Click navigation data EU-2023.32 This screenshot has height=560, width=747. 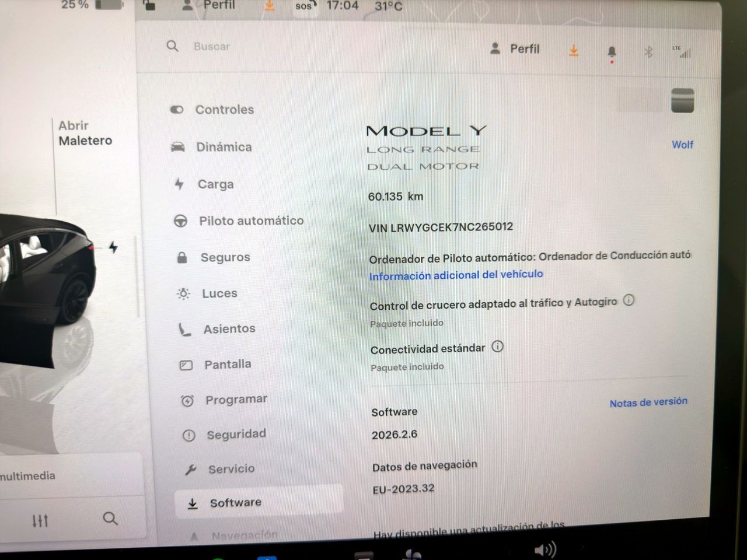(x=404, y=489)
